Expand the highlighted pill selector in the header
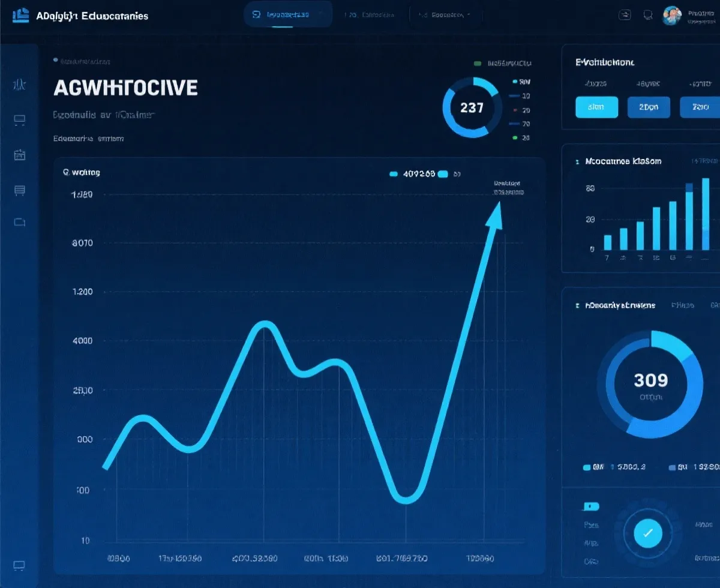The height and width of the screenshot is (588, 720). click(288, 14)
